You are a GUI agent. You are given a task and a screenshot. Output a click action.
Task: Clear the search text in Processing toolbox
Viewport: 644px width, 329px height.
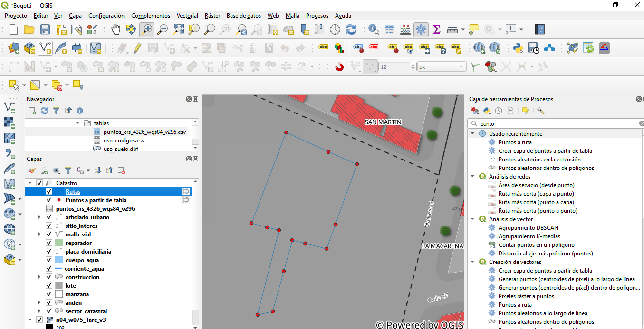coord(641,123)
